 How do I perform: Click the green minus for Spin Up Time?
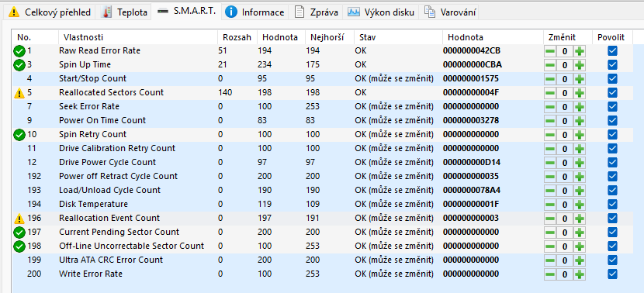(550, 65)
